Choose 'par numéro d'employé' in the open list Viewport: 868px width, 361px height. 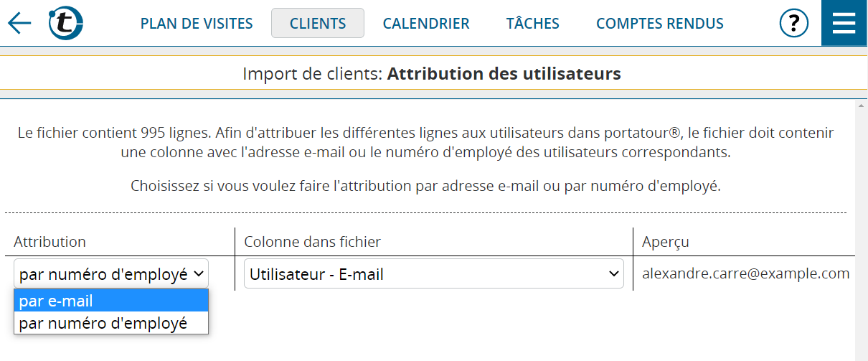[x=111, y=323]
